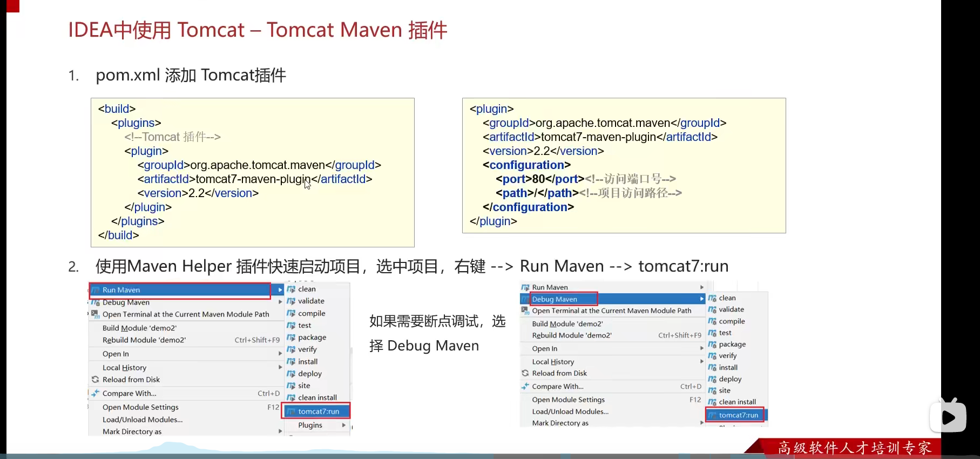Click the verify icon in Run Maven submenu
This screenshot has width=980, height=459.
291,349
